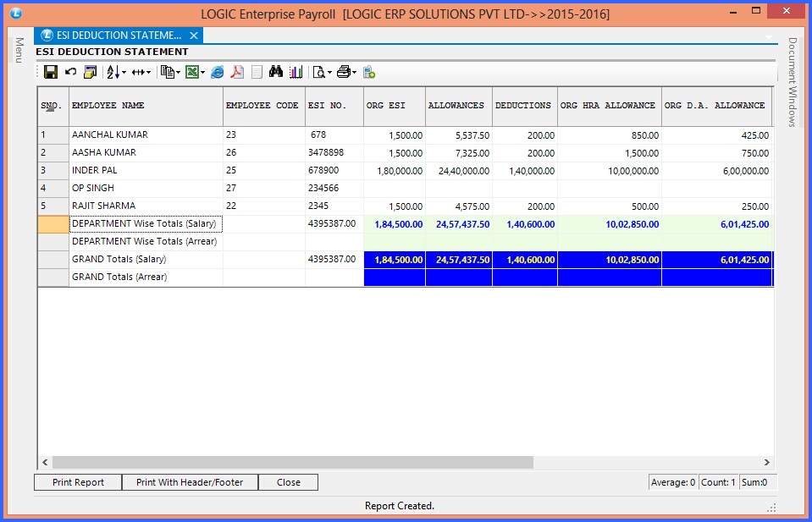812x522 pixels.
Task: Click the printer icon
Action: 343,72
